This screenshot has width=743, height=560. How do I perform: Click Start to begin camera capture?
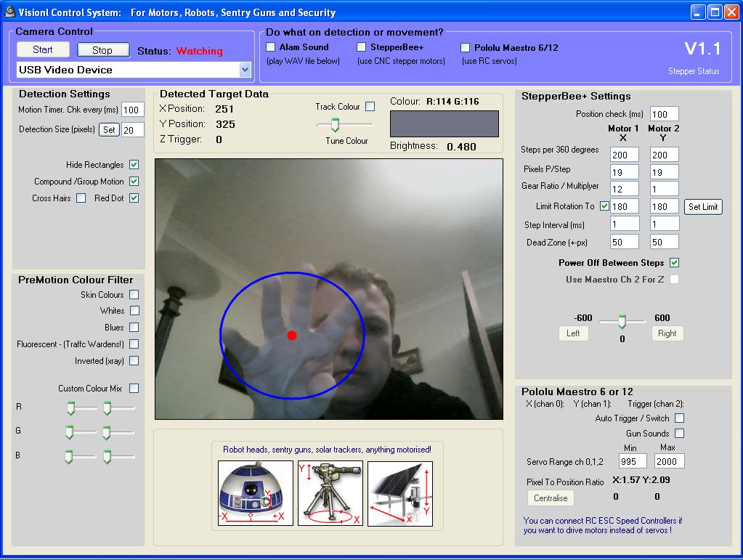coord(42,49)
